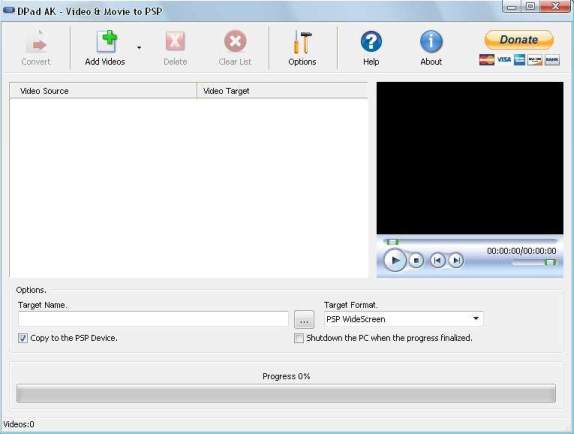
Task: Click the Delete toolbar icon
Action: 175,41
